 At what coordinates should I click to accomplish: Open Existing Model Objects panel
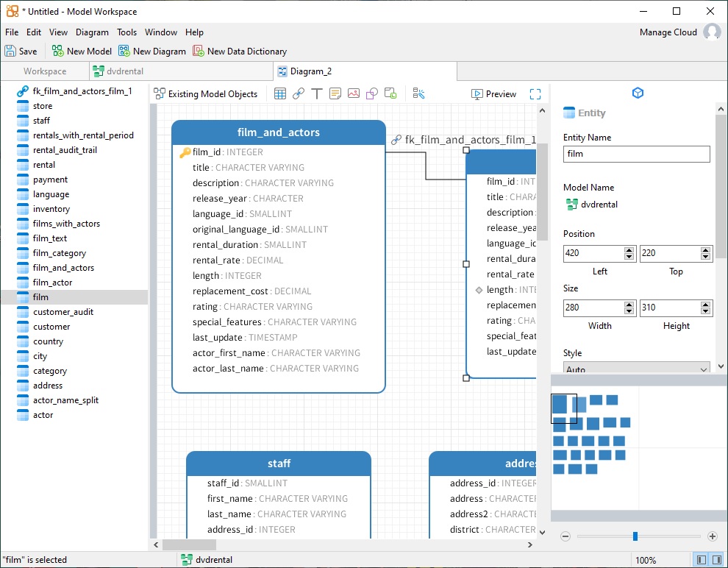tap(205, 94)
